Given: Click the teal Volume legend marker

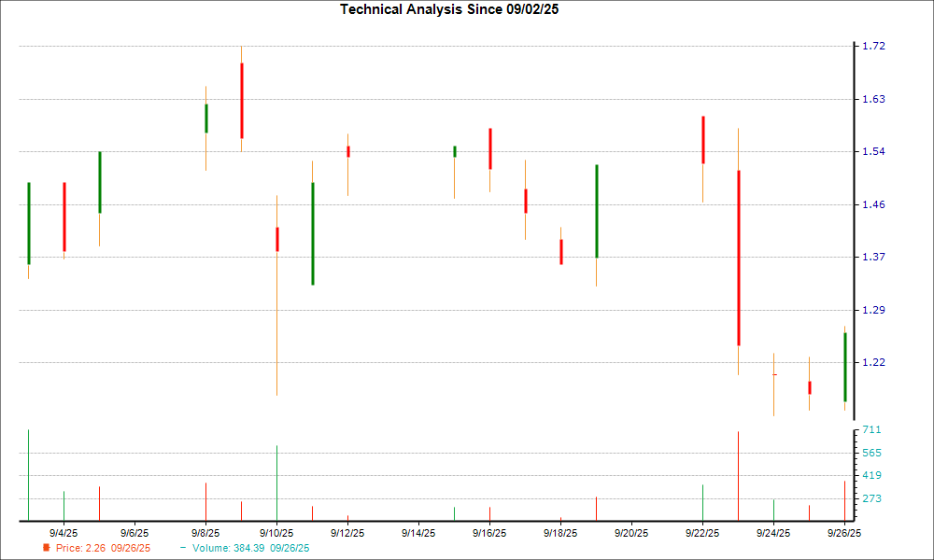Looking at the screenshot, I should pyautogui.click(x=183, y=548).
